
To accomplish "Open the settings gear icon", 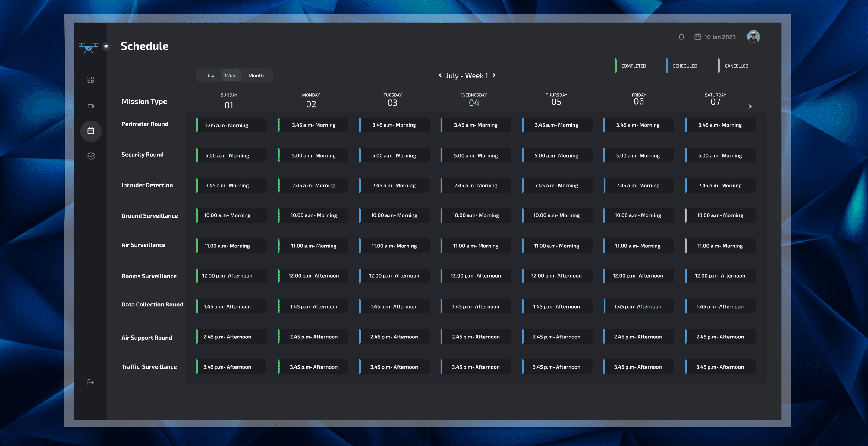I will (91, 155).
